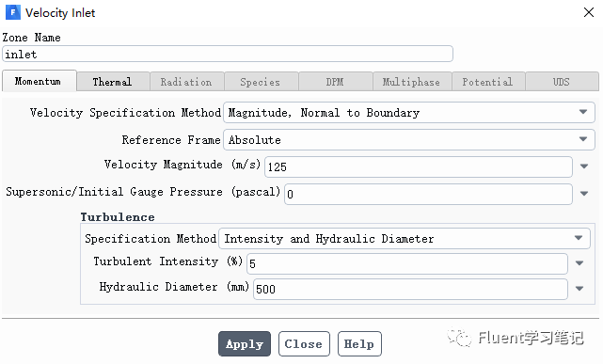Expand Turbulence Specification Method dropdown

(405, 239)
